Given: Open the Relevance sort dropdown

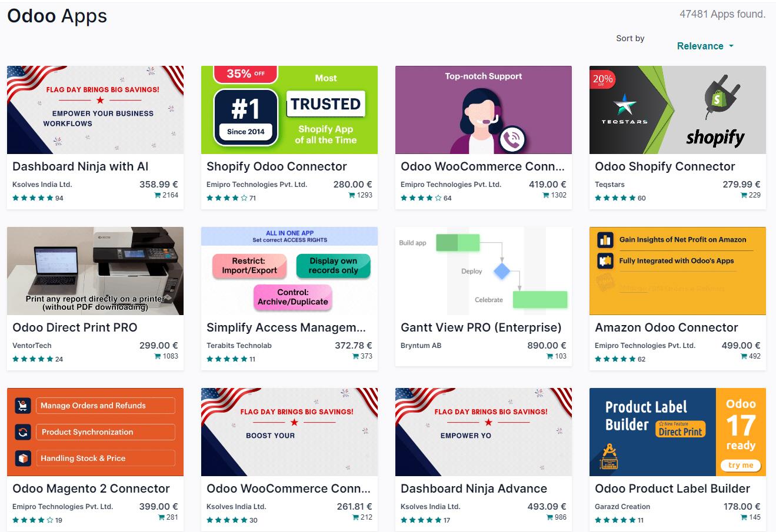Looking at the screenshot, I should click(x=705, y=46).
